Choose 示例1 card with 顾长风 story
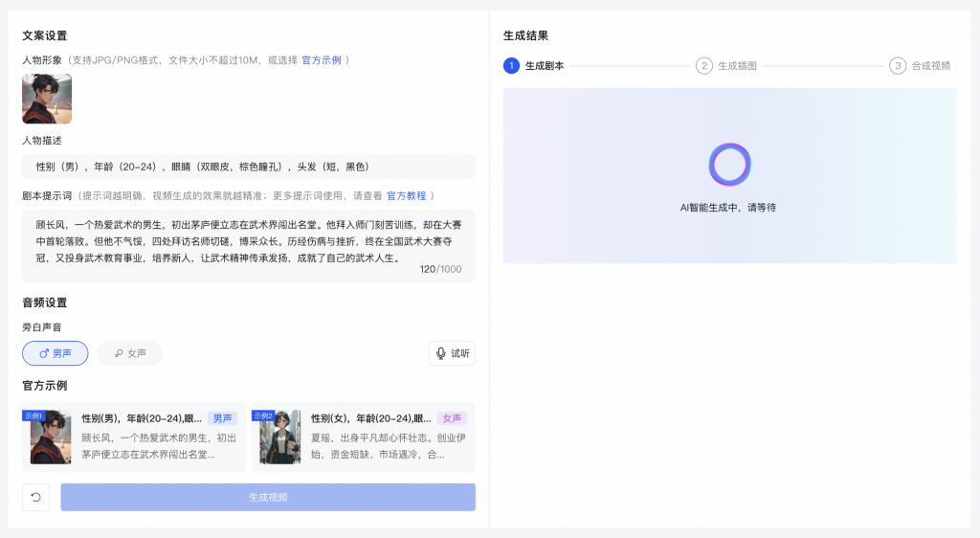 pyautogui.click(x=134, y=437)
